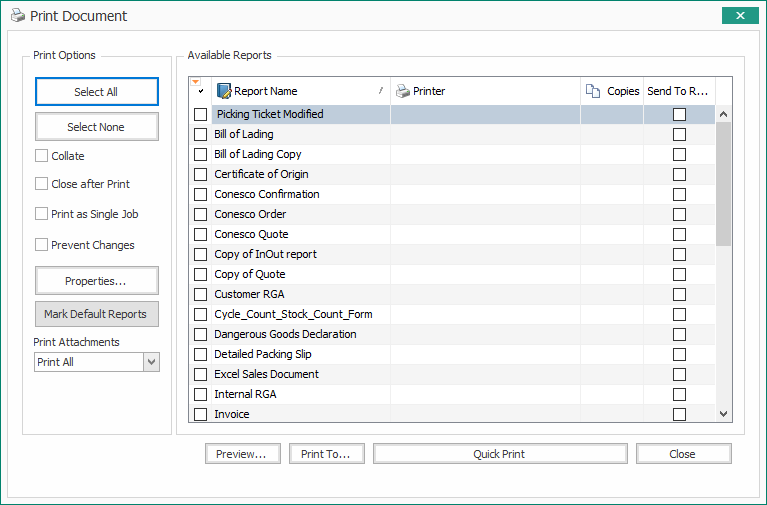
Task: Enable the Collate checkbox
Action: (x=42, y=156)
